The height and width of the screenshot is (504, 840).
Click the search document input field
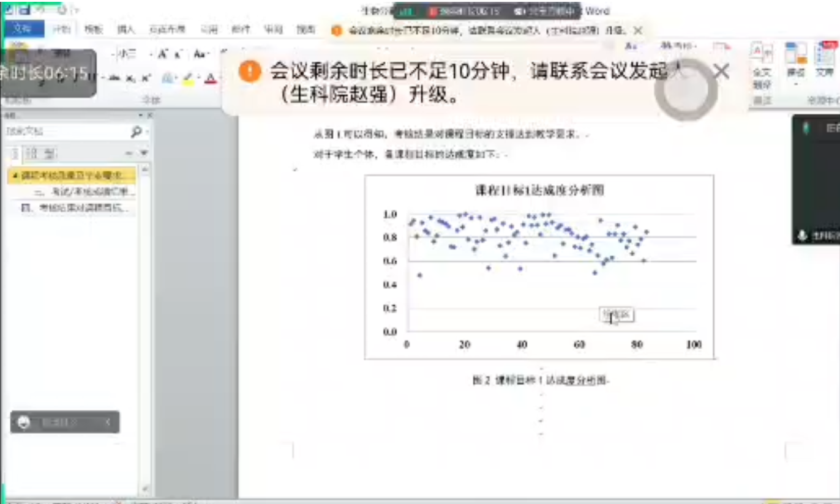pyautogui.click(x=64, y=131)
